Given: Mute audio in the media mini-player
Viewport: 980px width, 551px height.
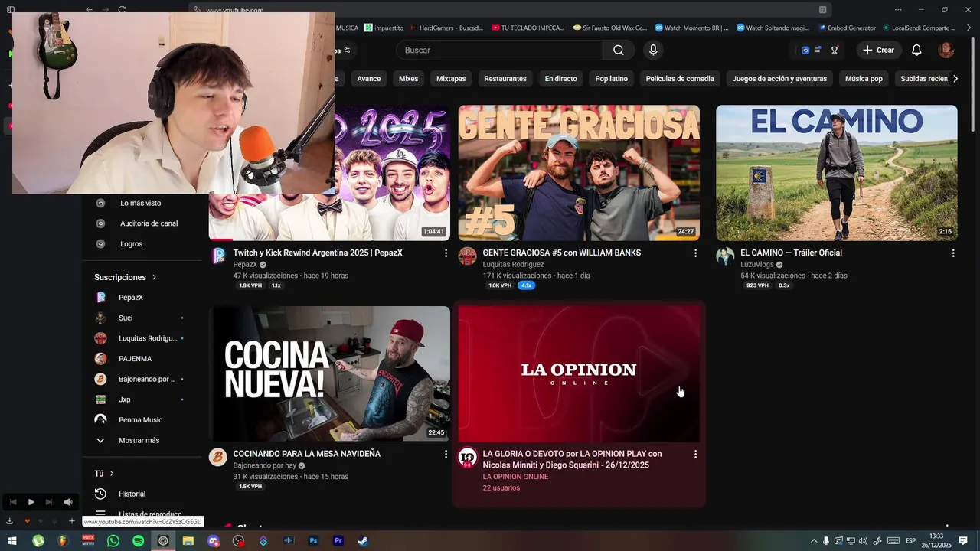Looking at the screenshot, I should click(68, 502).
